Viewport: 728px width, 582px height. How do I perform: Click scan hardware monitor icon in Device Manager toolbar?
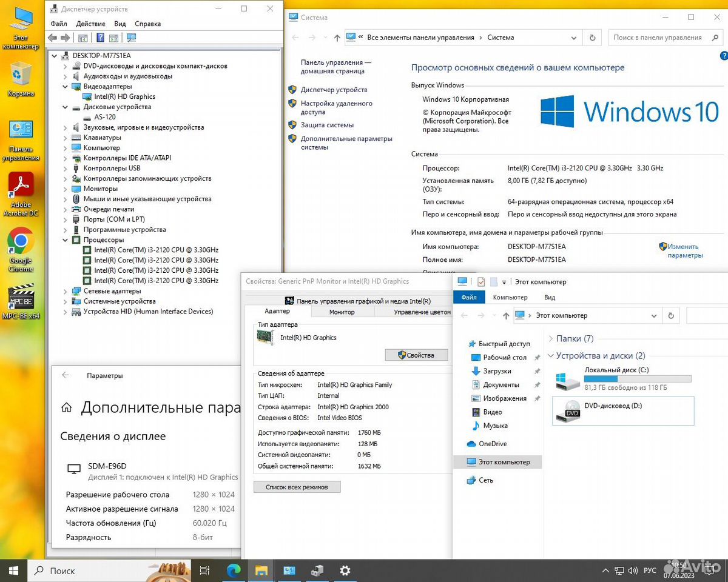(131, 38)
